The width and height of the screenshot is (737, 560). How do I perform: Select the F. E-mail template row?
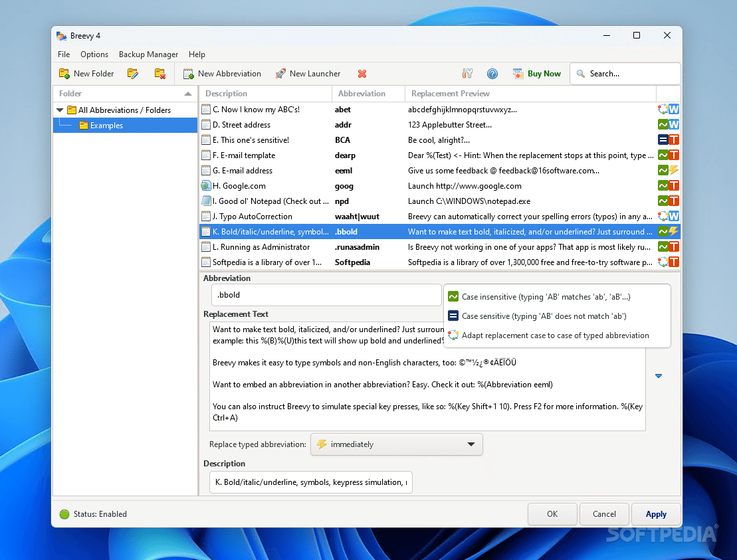(440, 155)
